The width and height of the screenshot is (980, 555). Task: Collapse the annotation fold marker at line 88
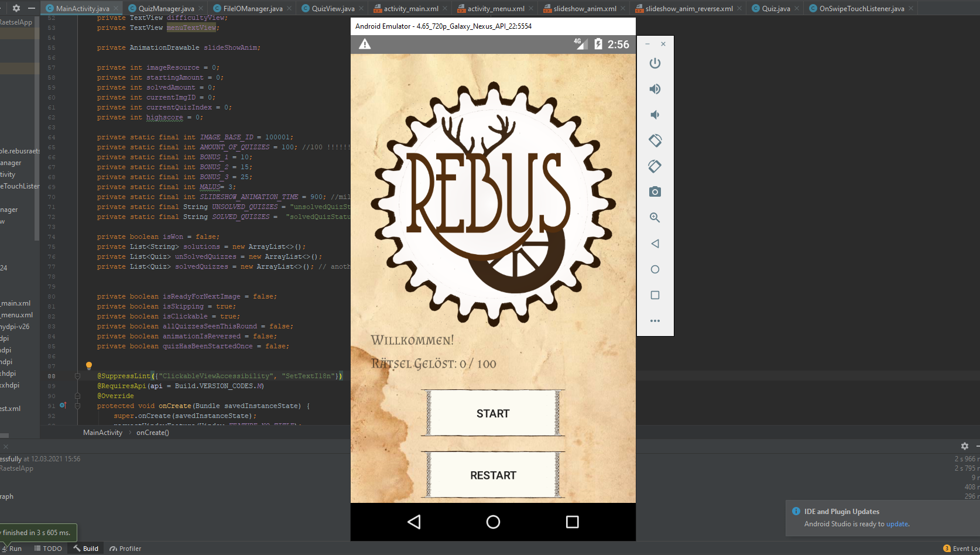coord(77,376)
